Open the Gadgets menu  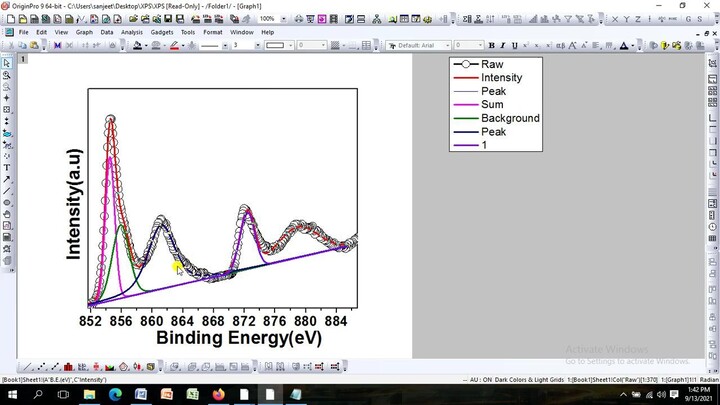[161, 32]
